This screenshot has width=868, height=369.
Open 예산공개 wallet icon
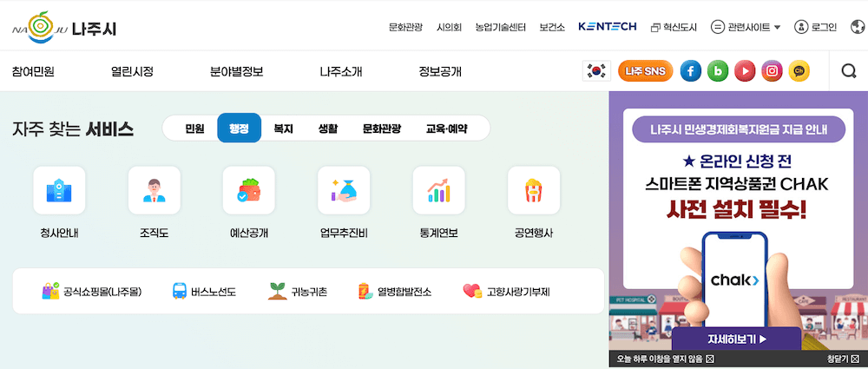point(248,190)
